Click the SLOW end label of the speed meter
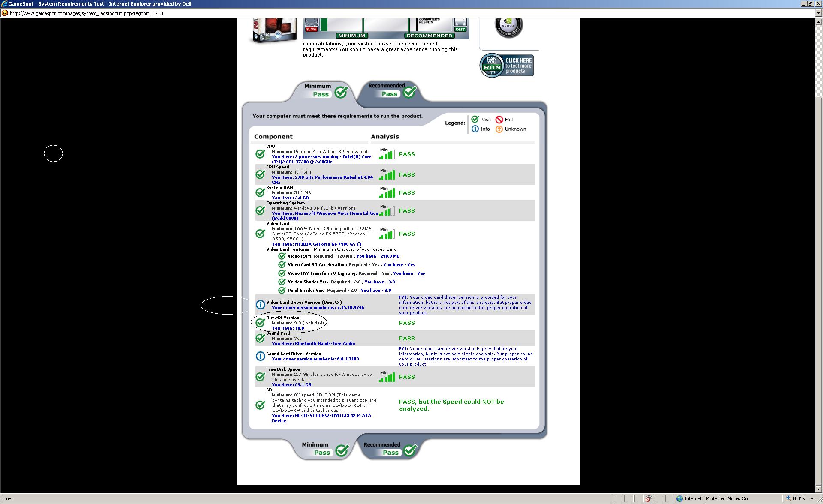Screen dimensions: 823x504 point(311,29)
